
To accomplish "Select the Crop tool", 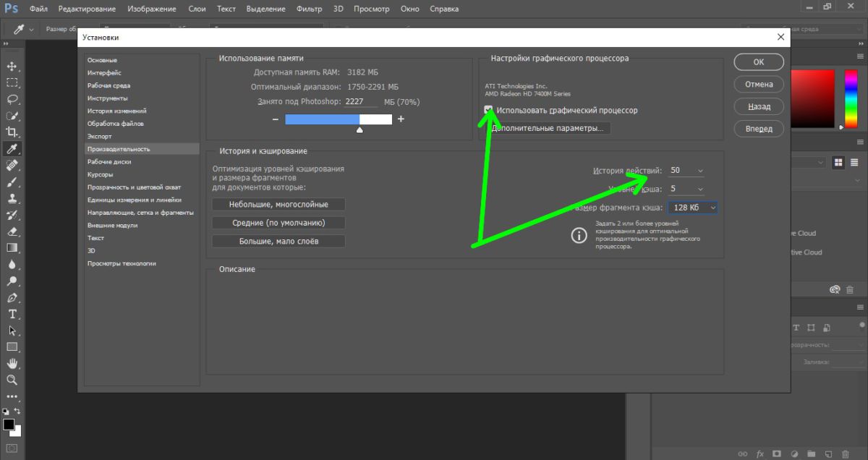I will [x=12, y=132].
